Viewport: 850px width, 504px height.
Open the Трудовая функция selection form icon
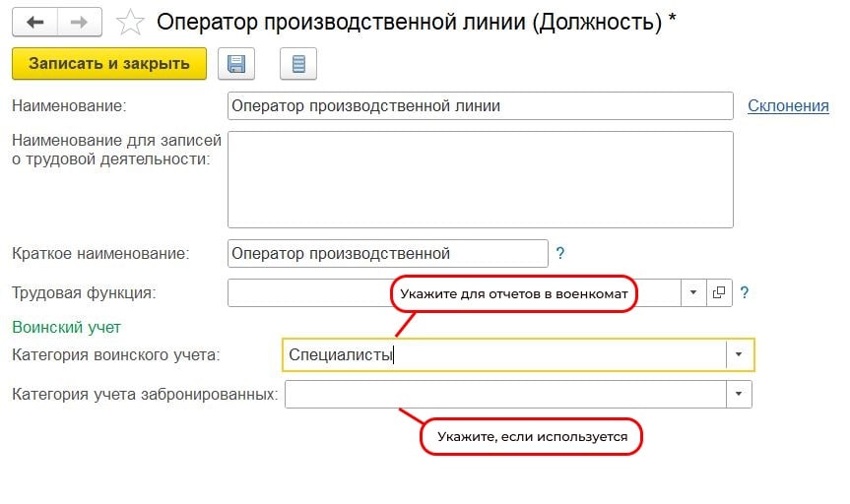coord(719,292)
